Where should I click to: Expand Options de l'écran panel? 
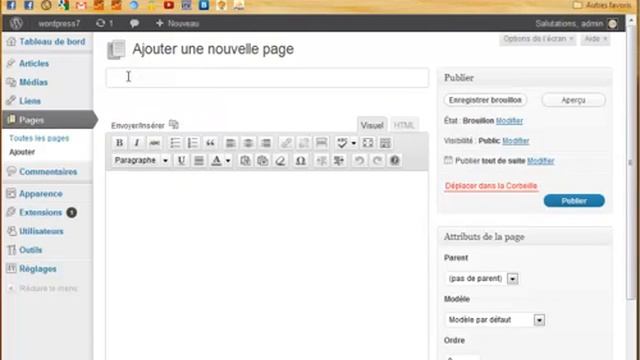(538, 39)
